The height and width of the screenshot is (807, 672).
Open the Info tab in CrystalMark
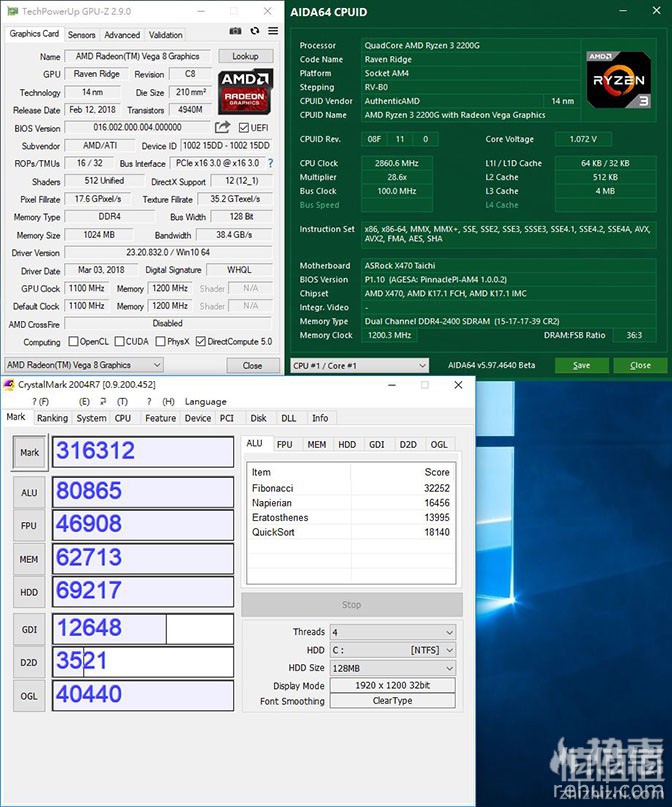click(320, 418)
